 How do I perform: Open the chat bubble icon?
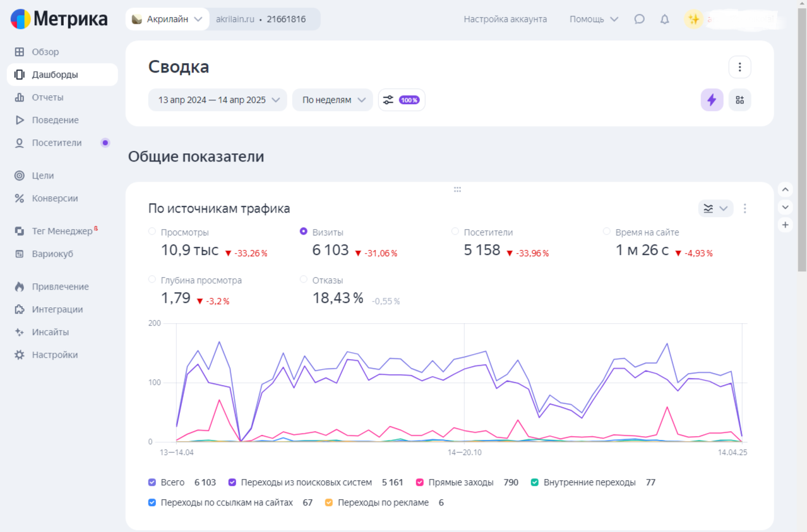tap(639, 19)
